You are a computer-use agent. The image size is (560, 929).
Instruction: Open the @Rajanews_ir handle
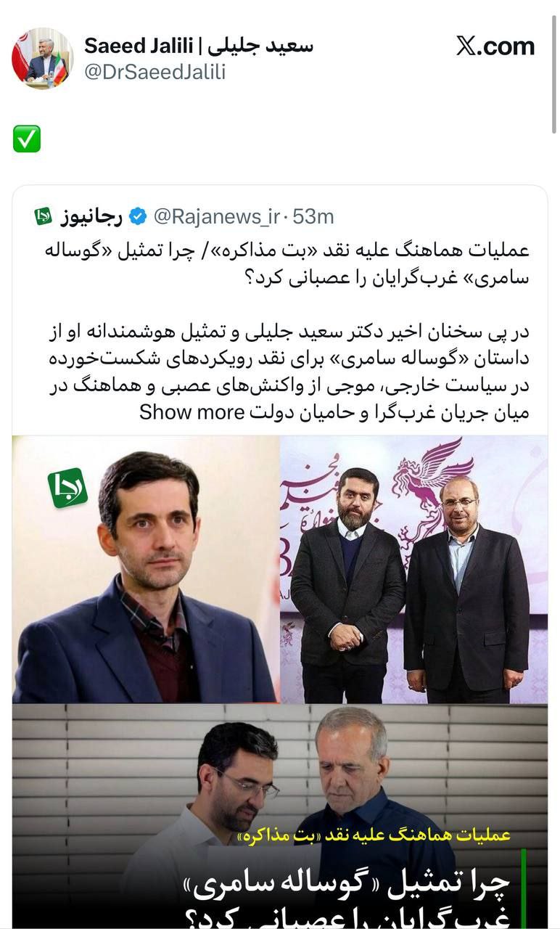point(215,216)
